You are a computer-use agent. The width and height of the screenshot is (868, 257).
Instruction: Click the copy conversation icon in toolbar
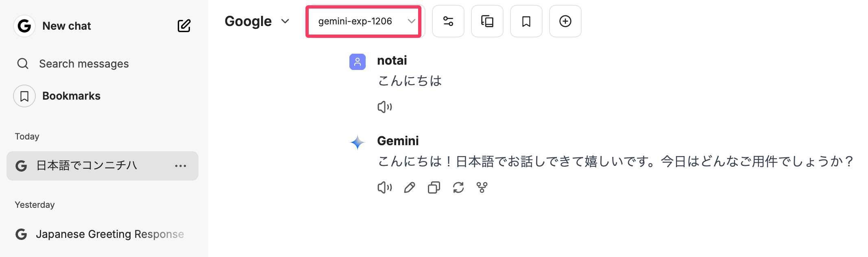pos(487,21)
